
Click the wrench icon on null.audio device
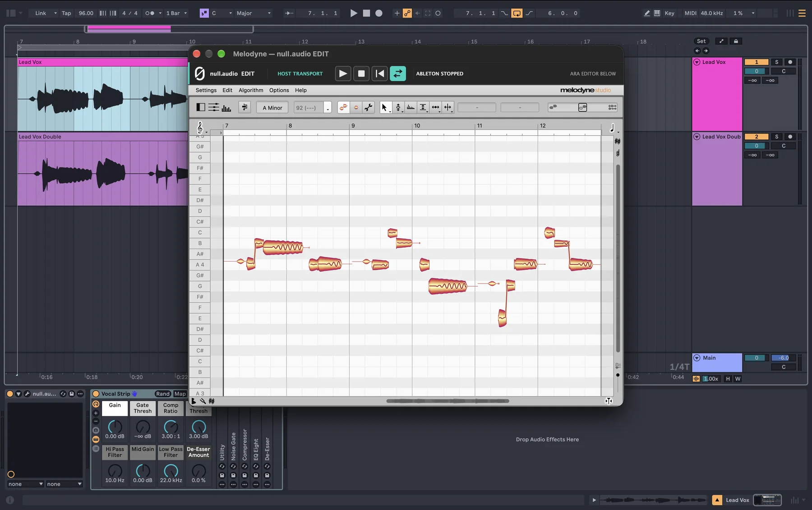coord(27,394)
